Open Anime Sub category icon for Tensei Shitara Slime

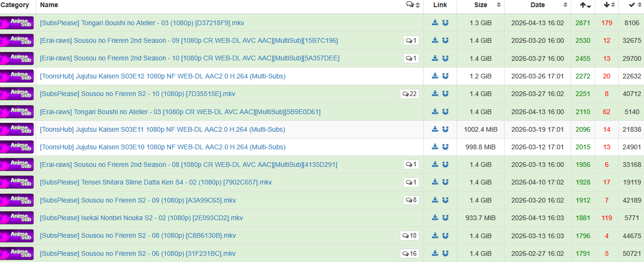pyautogui.click(x=17, y=182)
